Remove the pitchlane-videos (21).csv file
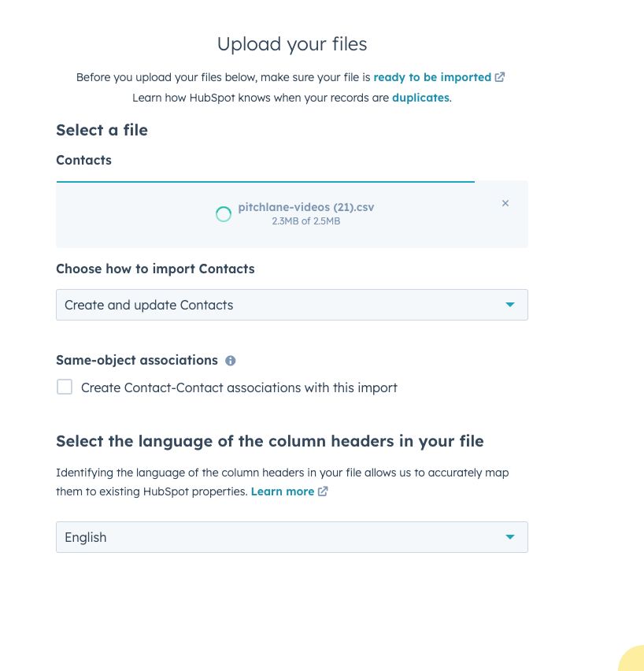644x671 pixels. (505, 203)
